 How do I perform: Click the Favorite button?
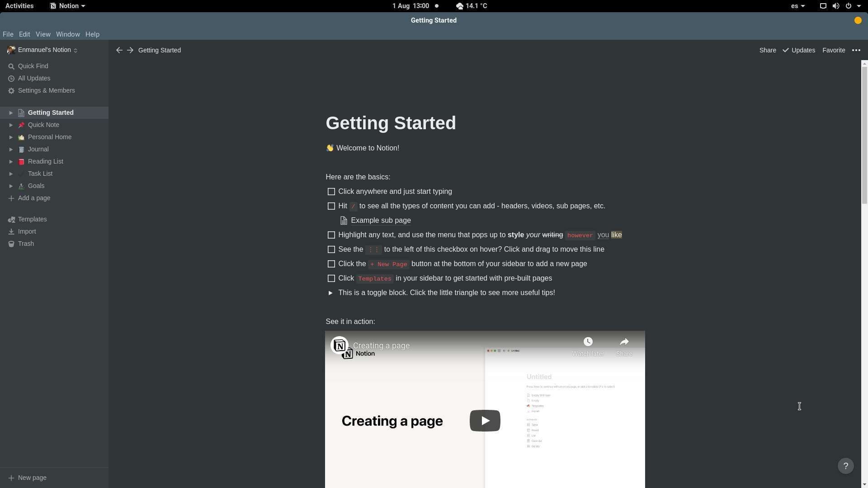[834, 50]
